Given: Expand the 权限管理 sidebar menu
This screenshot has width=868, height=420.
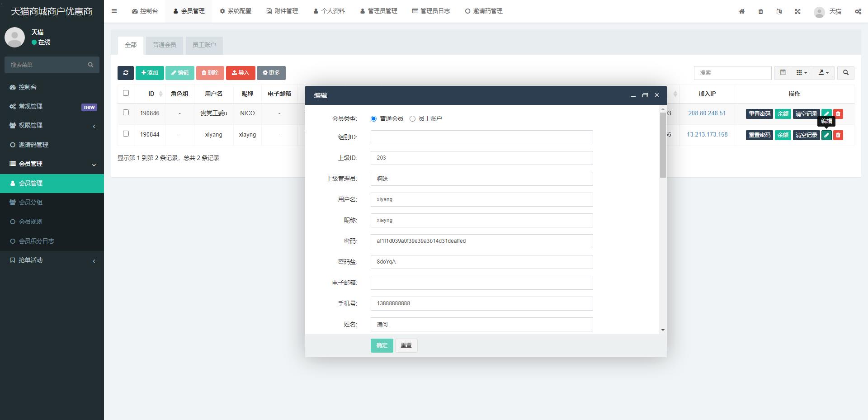Looking at the screenshot, I should (x=52, y=126).
